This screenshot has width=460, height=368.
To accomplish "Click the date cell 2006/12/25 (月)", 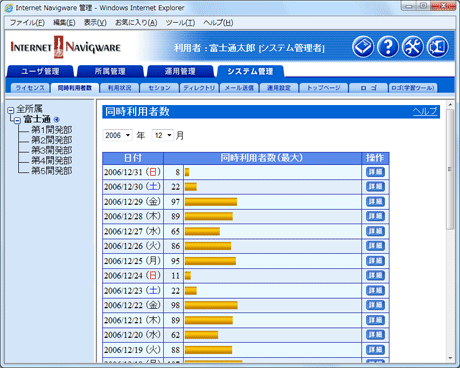I will pos(133,261).
